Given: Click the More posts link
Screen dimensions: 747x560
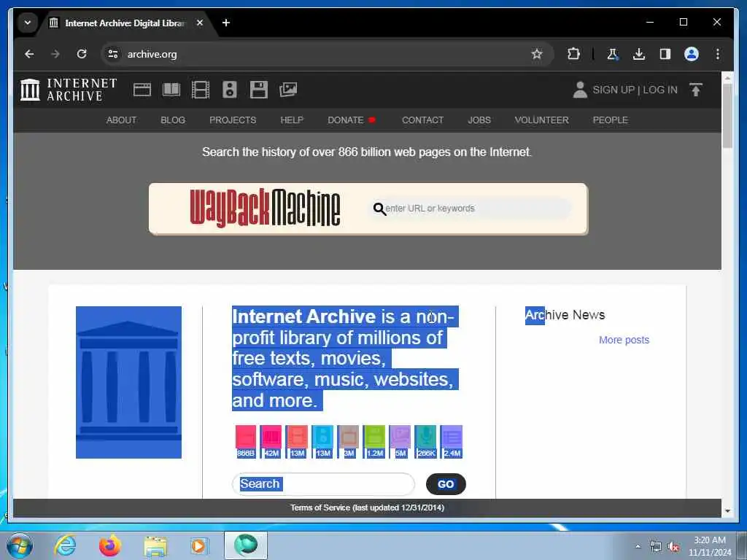Looking at the screenshot, I should pyautogui.click(x=624, y=340).
